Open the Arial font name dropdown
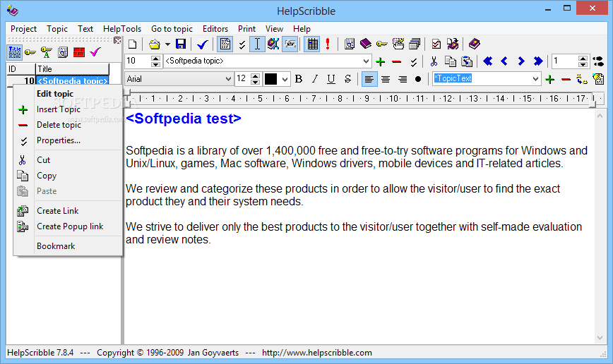 (228, 79)
